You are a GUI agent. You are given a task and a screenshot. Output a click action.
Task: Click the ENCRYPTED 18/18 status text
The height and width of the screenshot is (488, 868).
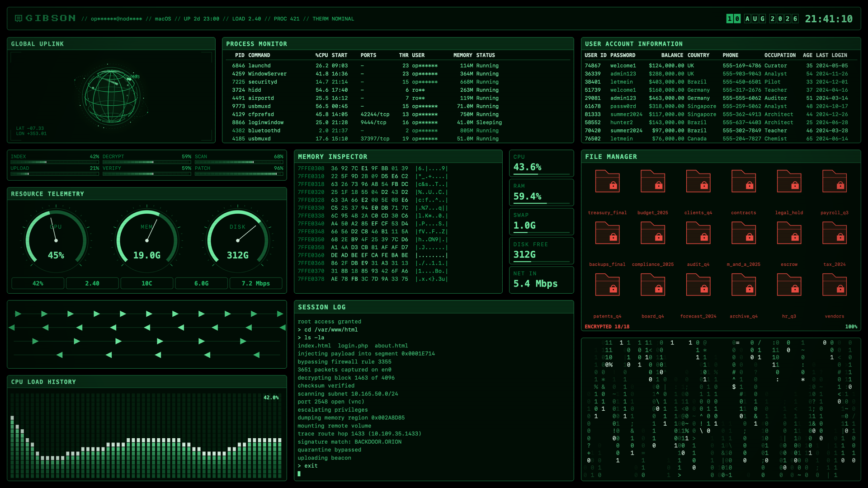[x=607, y=327]
